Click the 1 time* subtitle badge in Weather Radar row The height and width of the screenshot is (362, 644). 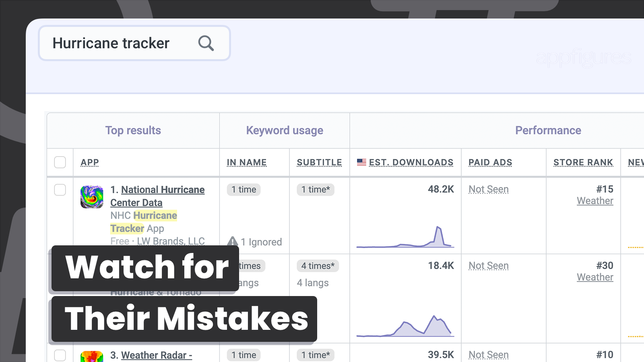(x=316, y=355)
